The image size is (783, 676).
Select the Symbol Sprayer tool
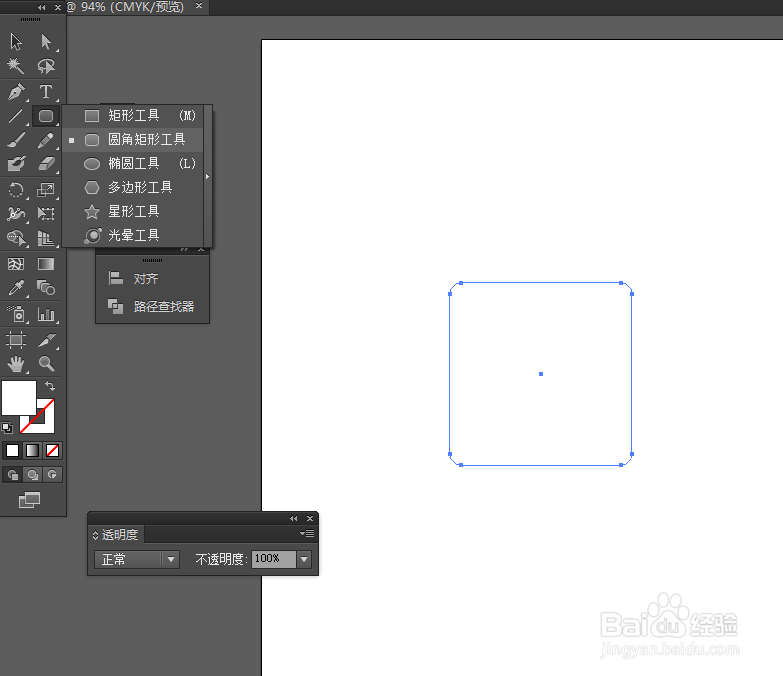coord(16,315)
